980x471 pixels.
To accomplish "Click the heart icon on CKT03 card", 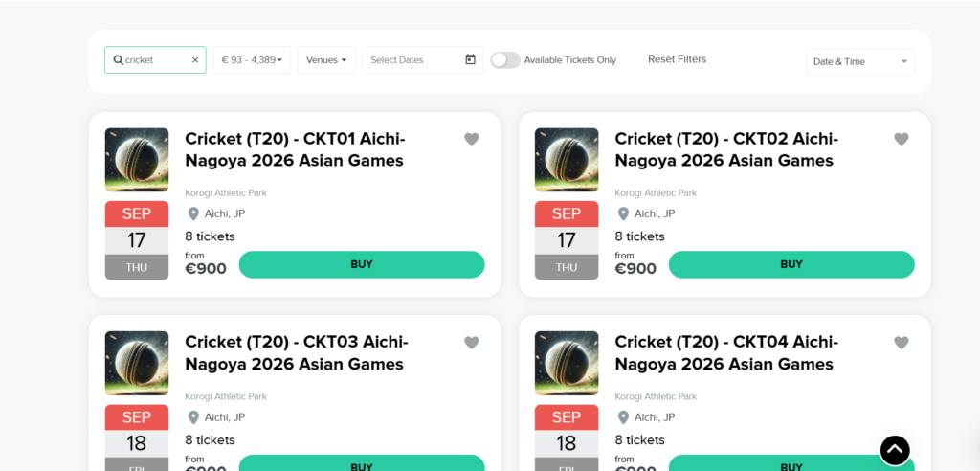I will click(x=471, y=342).
